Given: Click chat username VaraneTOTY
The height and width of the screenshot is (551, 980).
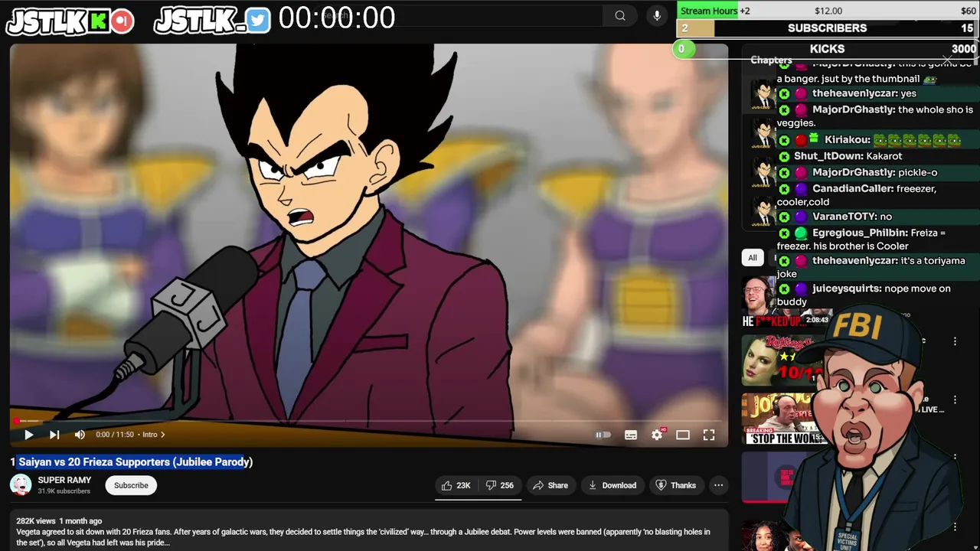Looking at the screenshot, I should point(844,217).
